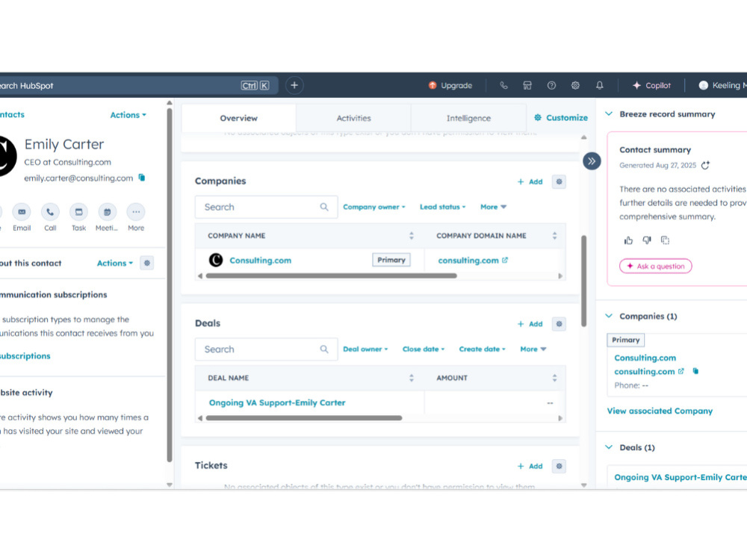Open the Company owner filter
This screenshot has width=747, height=560.
pos(374,207)
